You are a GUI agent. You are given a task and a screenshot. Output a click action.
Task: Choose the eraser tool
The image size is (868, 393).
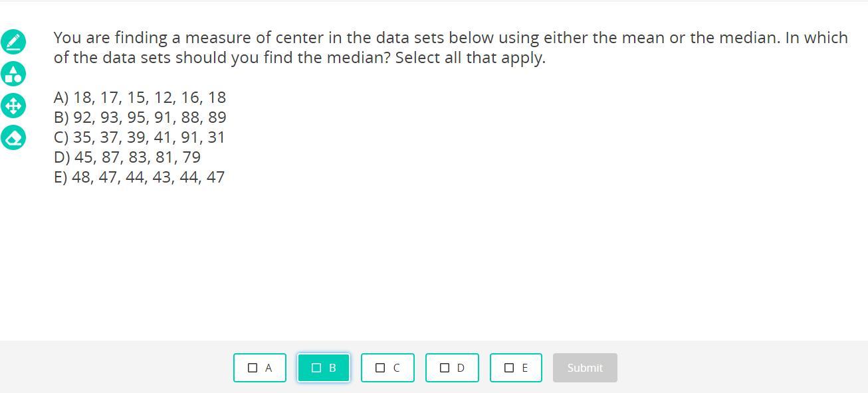(x=13, y=137)
